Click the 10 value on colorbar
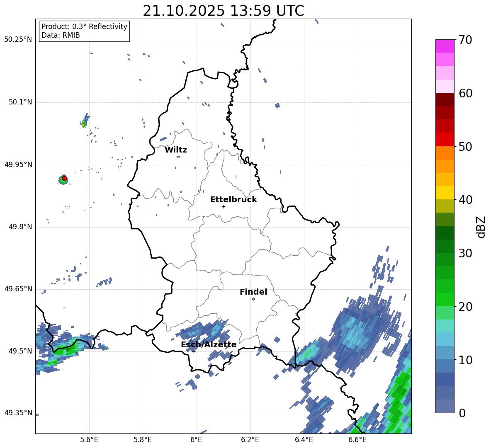The width and height of the screenshot is (491, 448). [466, 360]
